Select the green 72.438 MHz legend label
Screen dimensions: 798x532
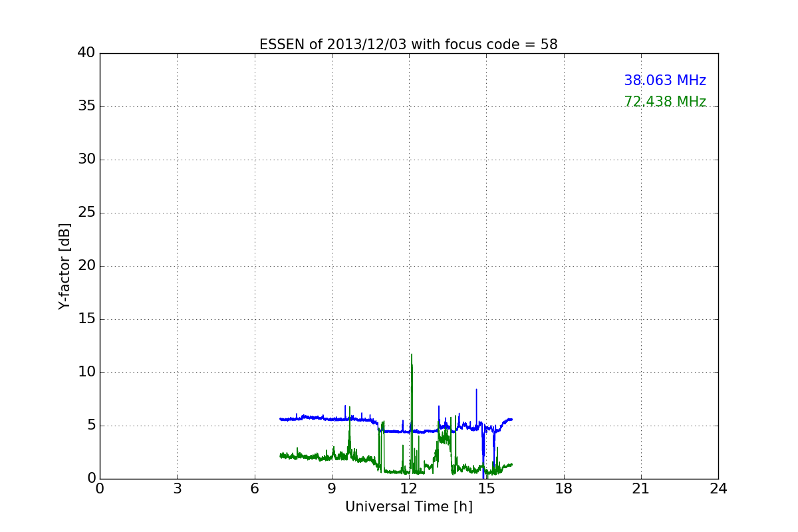(664, 102)
